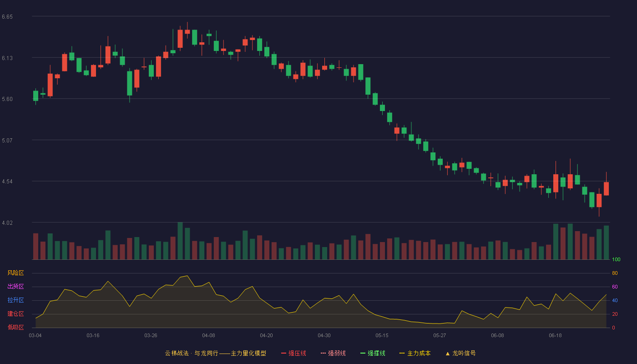Viewport: 637px width, 364px height.
Task: Click the green 100 indicator scale value
Action: 616,260
